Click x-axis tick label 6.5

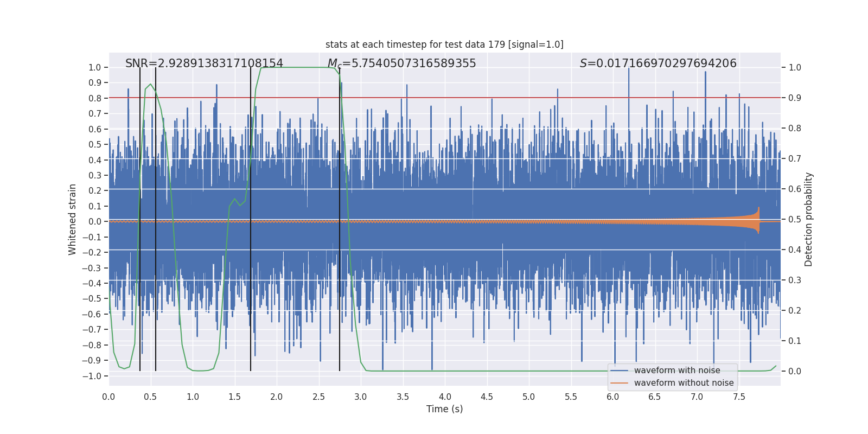[x=655, y=397]
